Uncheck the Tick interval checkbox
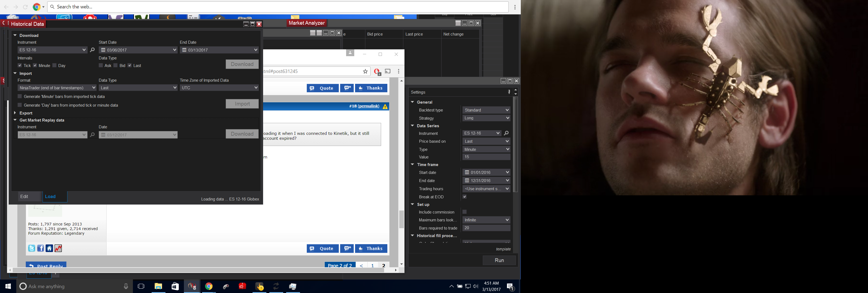 tap(20, 65)
